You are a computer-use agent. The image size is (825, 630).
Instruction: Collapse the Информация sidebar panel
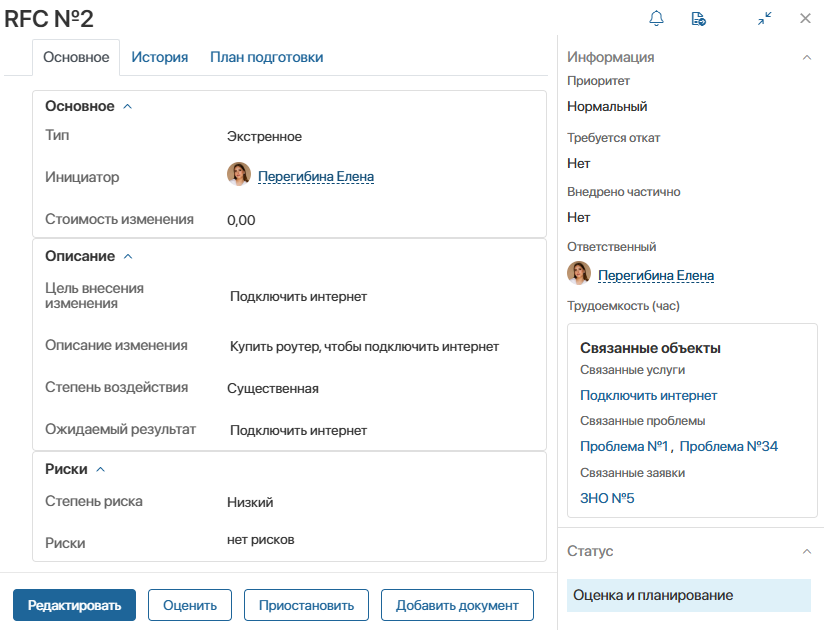click(x=807, y=57)
